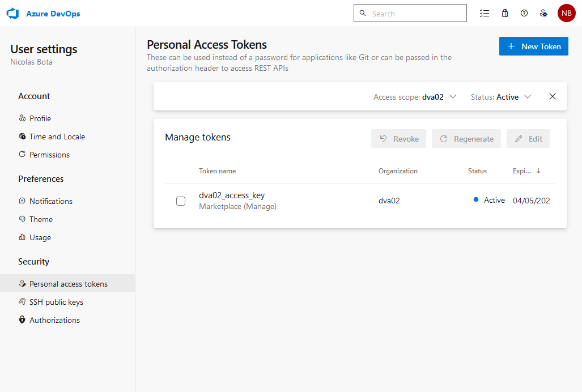Click the Edit button
Viewport: 582px width, 392px height.
(528, 139)
